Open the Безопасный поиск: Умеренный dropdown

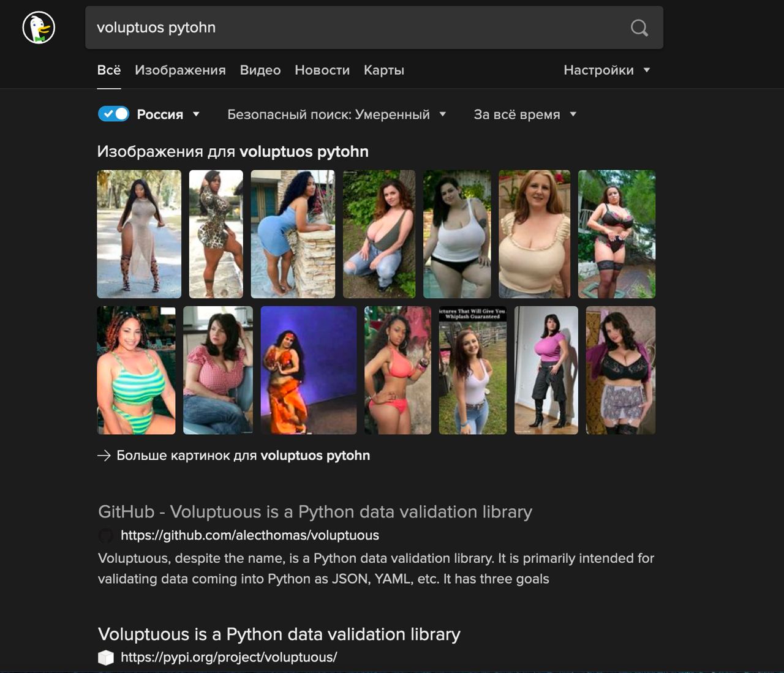[x=336, y=115]
